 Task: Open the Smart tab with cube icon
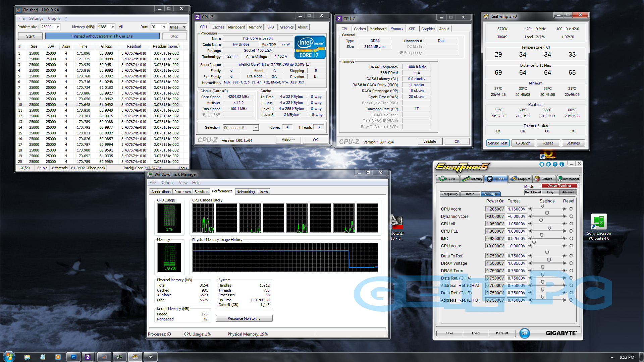(544, 179)
